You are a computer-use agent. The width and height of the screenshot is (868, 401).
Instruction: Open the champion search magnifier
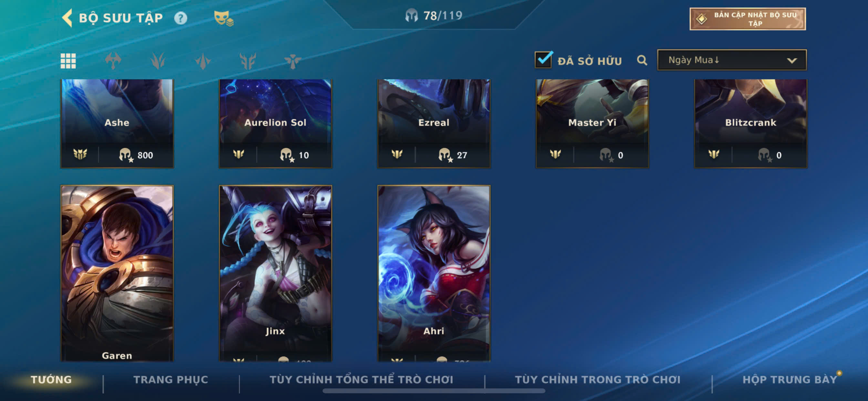(x=642, y=60)
